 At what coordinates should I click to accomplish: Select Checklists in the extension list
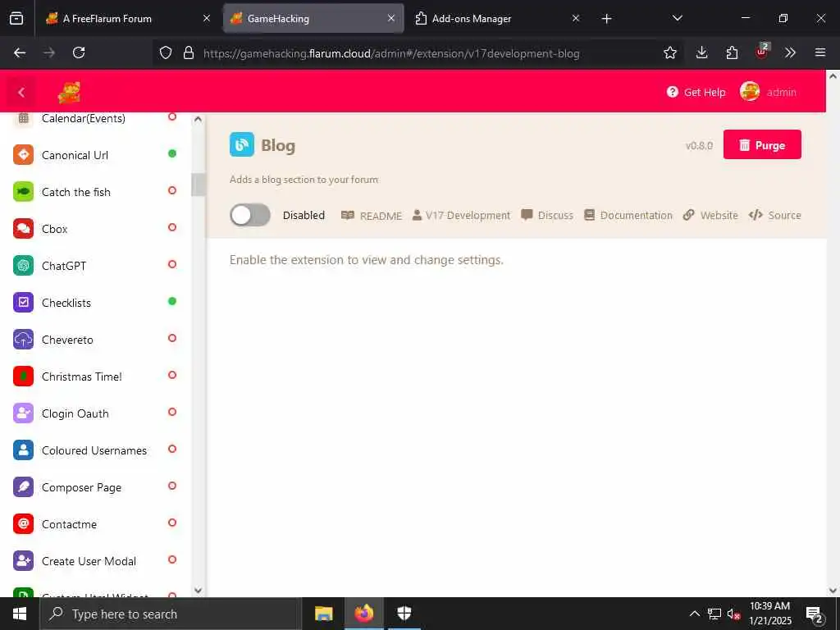(95, 303)
